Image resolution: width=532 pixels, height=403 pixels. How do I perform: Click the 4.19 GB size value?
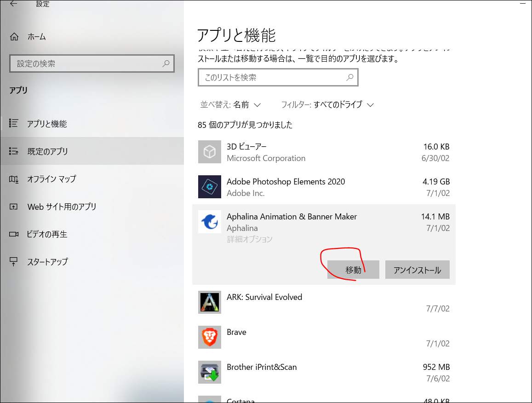coord(436,182)
